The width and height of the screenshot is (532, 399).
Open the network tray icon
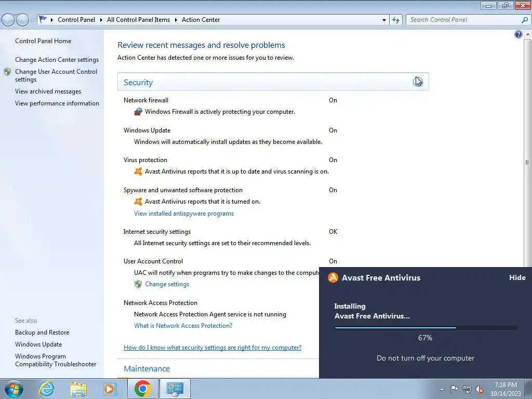(x=467, y=389)
